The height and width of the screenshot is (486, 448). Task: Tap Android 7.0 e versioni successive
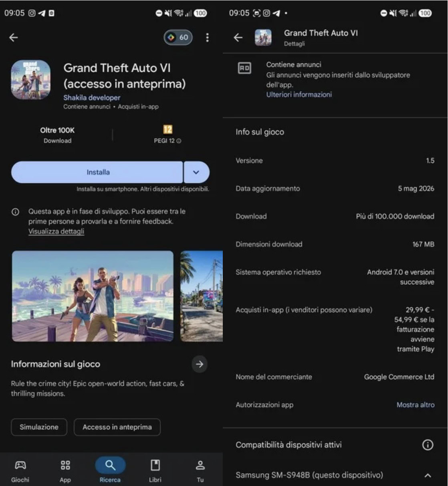click(x=401, y=277)
